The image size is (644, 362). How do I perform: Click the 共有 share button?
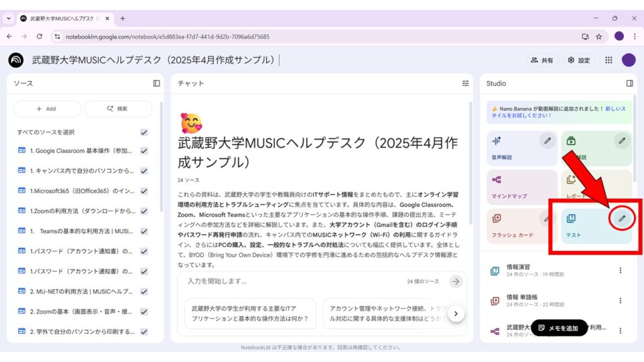[x=543, y=60]
